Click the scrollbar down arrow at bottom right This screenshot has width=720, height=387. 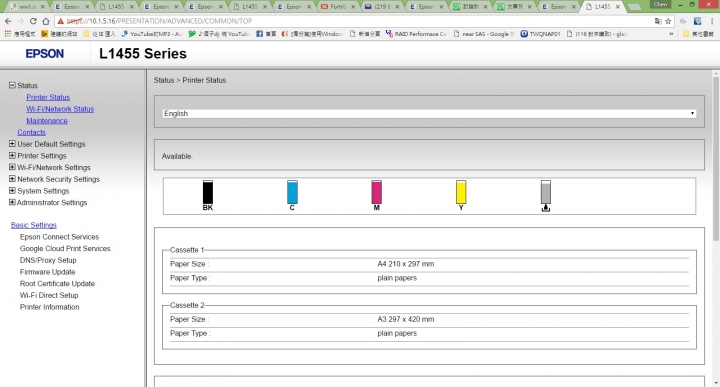716,383
